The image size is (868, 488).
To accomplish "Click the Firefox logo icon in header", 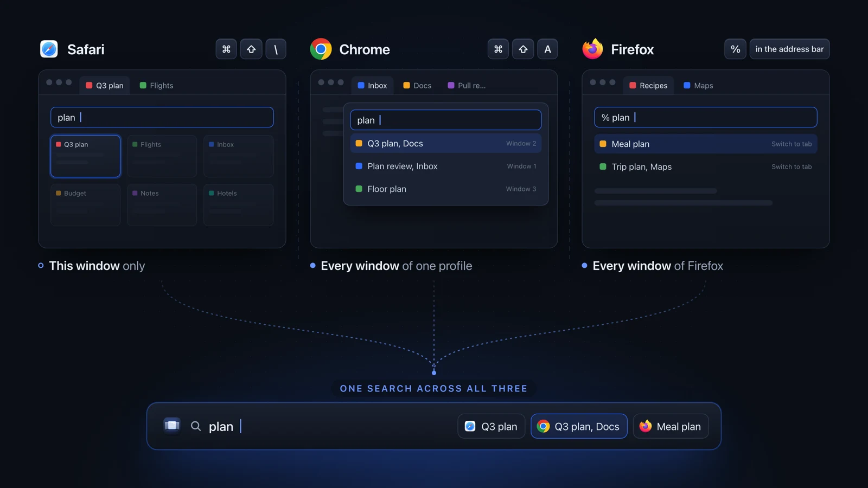I will [592, 49].
